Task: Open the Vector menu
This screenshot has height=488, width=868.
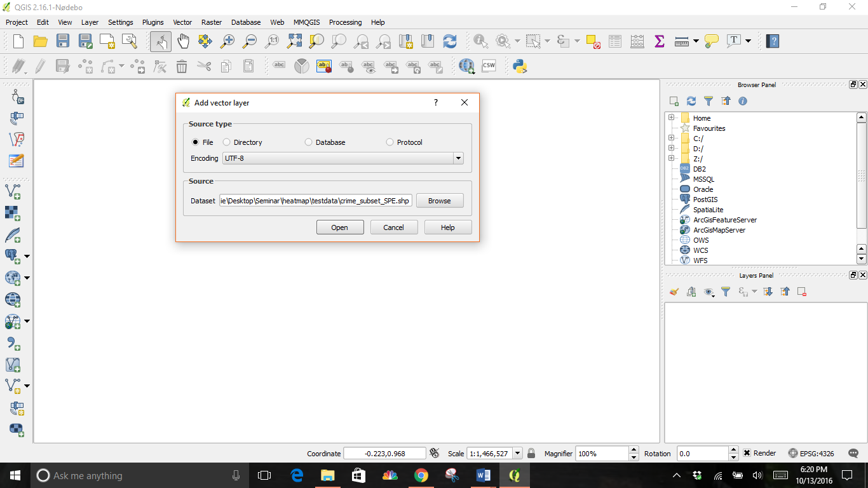Action: 182,22
